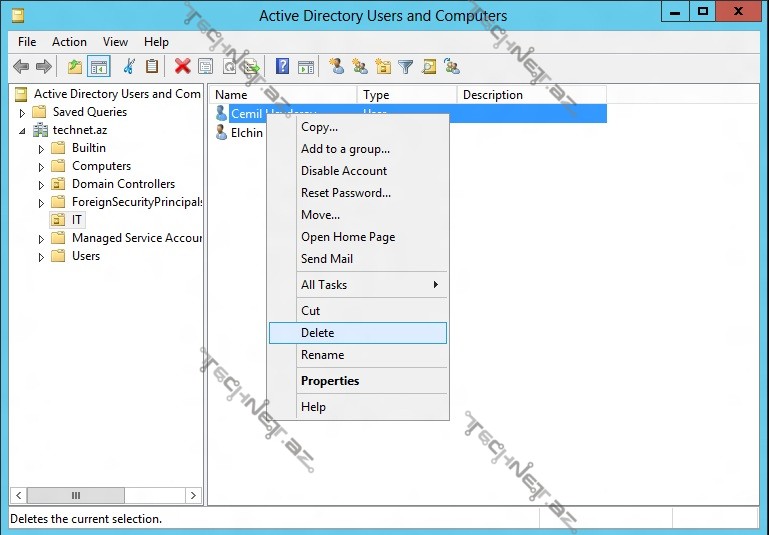Click Active Directory root node icon

[x=21, y=94]
